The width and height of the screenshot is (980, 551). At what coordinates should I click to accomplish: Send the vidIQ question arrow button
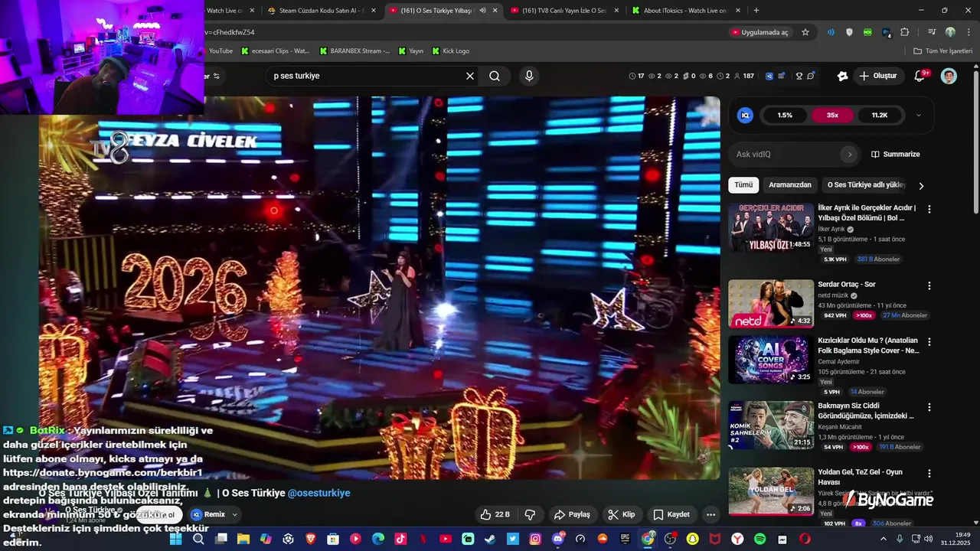click(849, 154)
